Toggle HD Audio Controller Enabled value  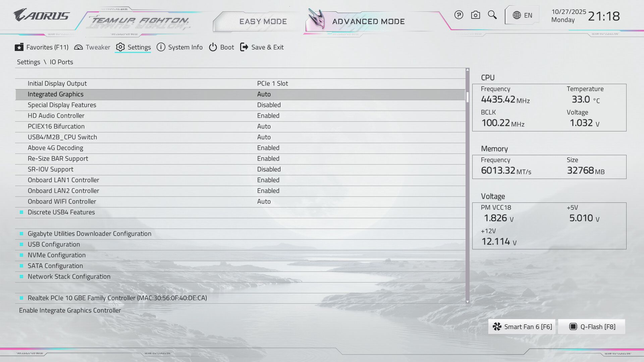(x=268, y=116)
